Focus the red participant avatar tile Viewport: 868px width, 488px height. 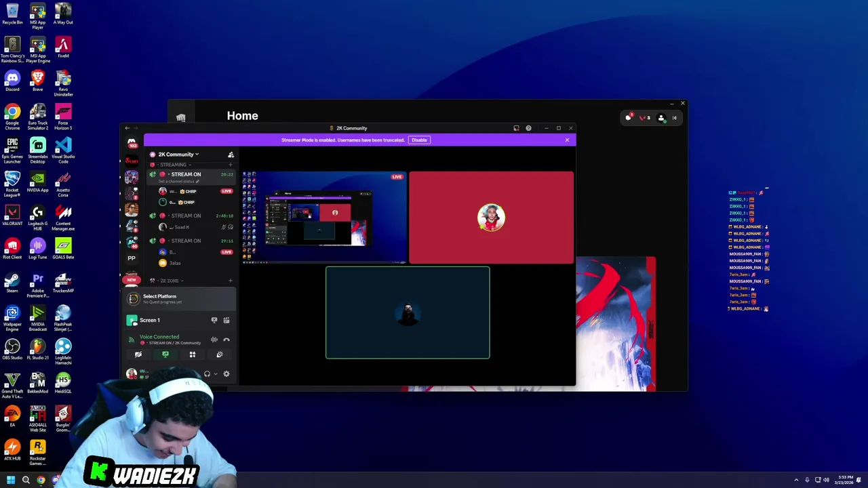tap(492, 218)
